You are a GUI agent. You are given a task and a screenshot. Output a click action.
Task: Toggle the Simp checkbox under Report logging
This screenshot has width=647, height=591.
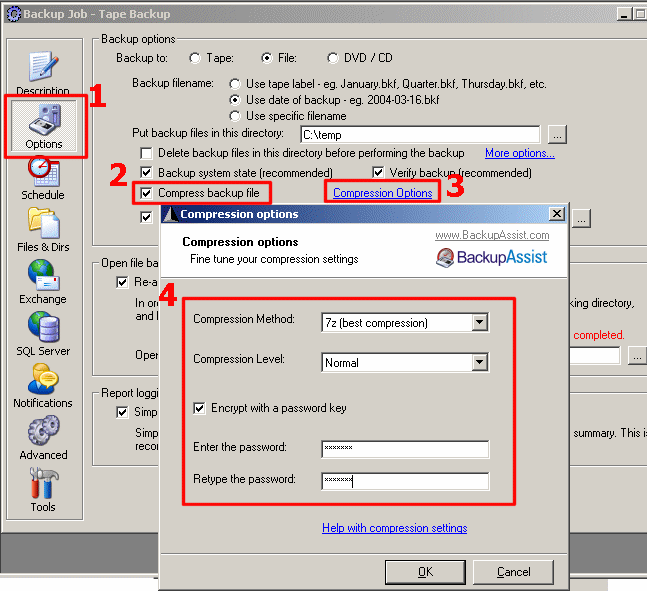click(x=122, y=412)
